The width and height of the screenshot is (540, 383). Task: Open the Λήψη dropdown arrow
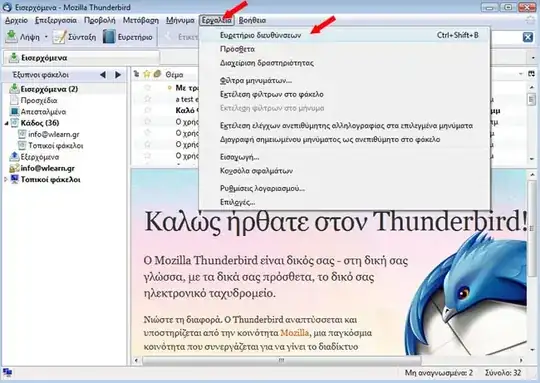coord(46,37)
